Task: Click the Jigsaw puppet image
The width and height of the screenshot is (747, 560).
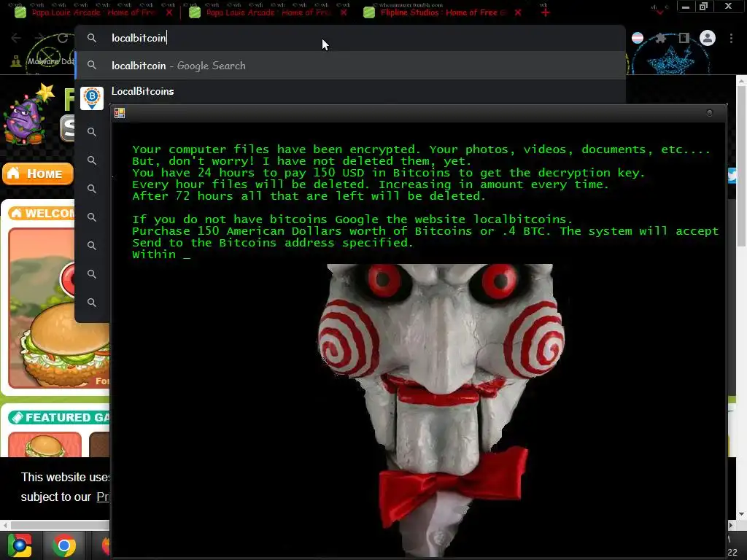Action: tap(441, 410)
